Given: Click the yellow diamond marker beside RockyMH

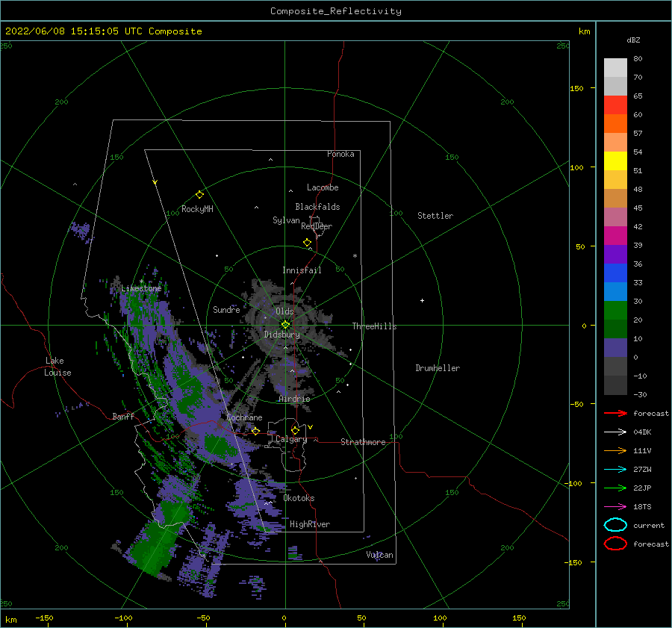Looking at the screenshot, I should tap(199, 195).
